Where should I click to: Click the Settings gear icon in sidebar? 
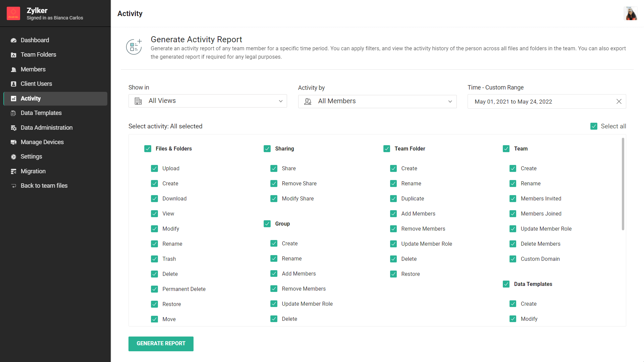coord(13,157)
